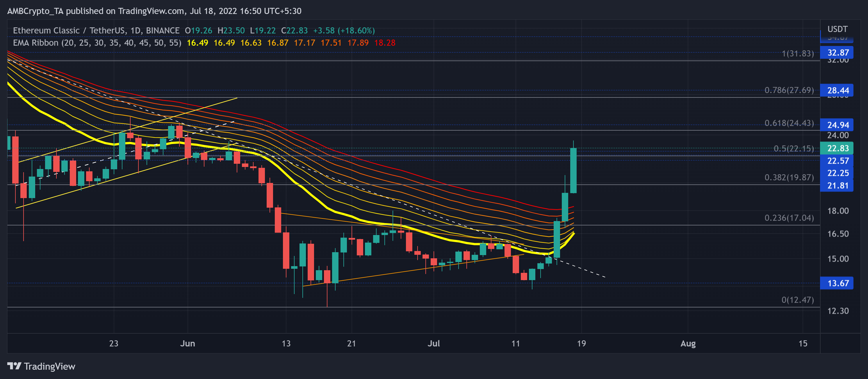The width and height of the screenshot is (868, 379).
Task: Select the Fibonacci 1(31.83) level label
Action: click(x=798, y=53)
